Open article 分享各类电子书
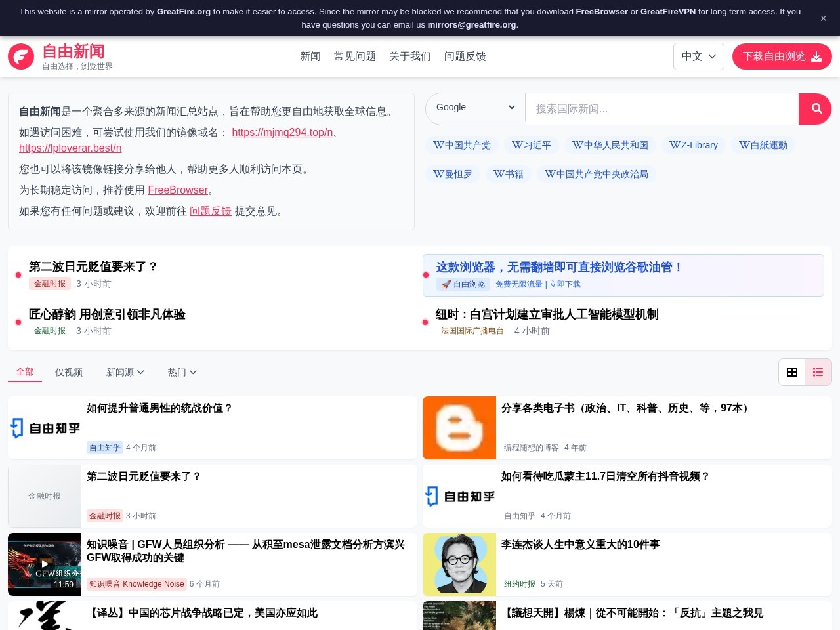Viewport: 840px width, 630px height. point(627,408)
